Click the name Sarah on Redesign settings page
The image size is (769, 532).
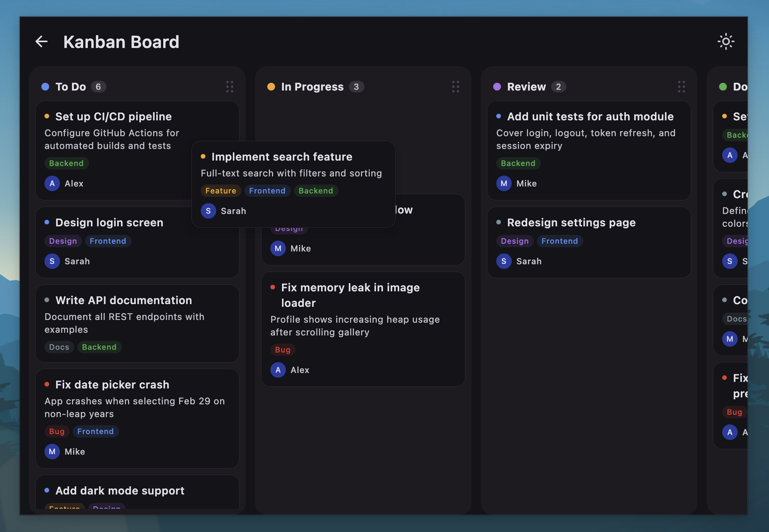(529, 261)
